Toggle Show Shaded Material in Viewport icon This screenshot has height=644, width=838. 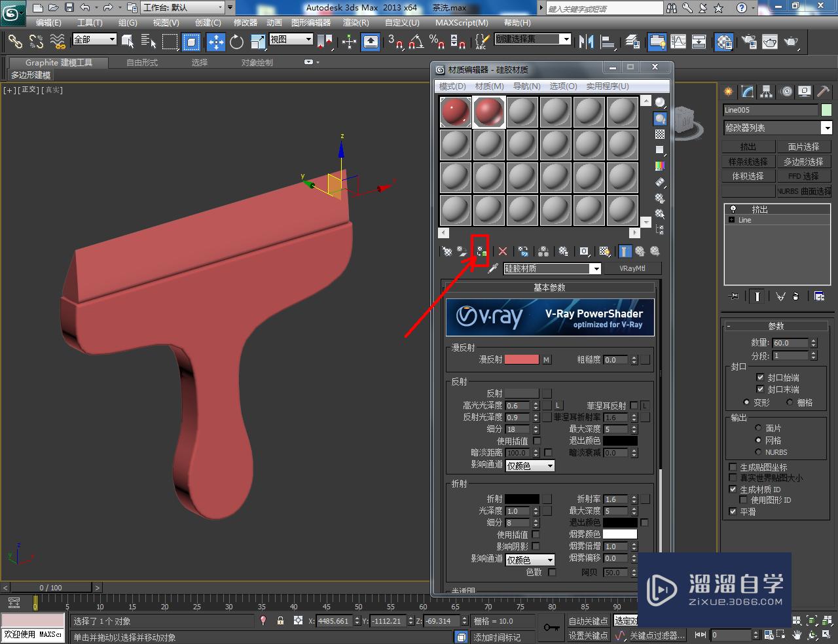pyautogui.click(x=604, y=251)
